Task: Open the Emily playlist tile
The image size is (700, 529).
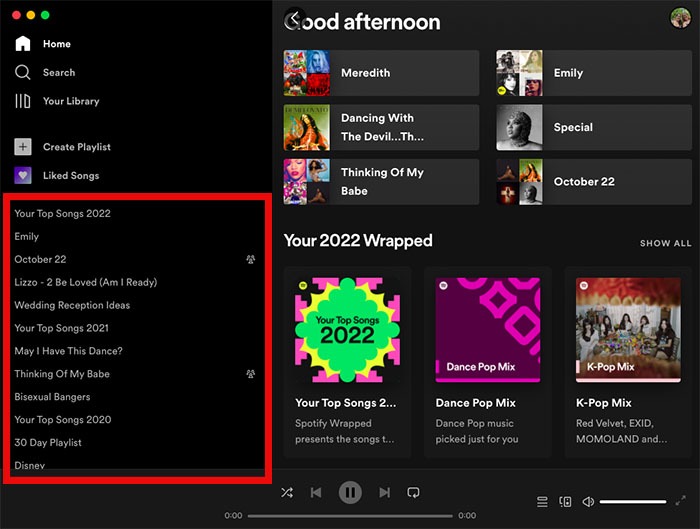Action: [594, 73]
